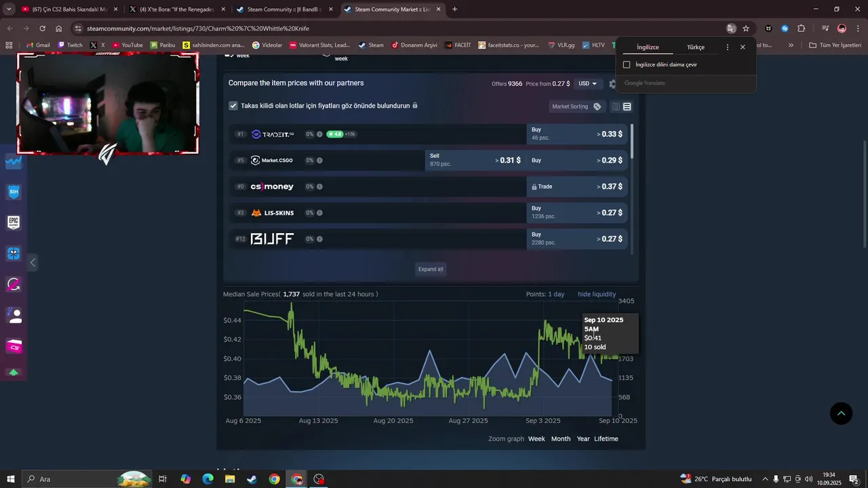868x488 pixels.
Task: Buy on LIS-SKINS for 0.27 $
Action: pyautogui.click(x=576, y=213)
